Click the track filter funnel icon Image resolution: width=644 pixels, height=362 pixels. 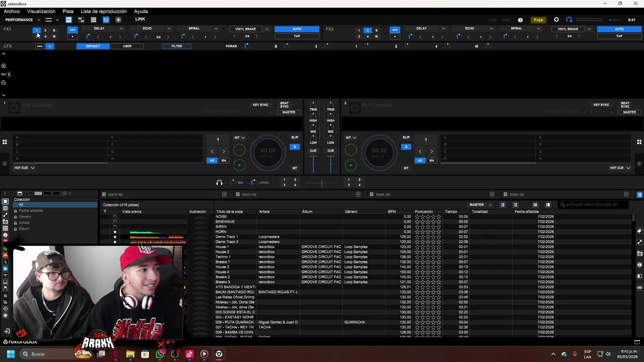(x=105, y=212)
